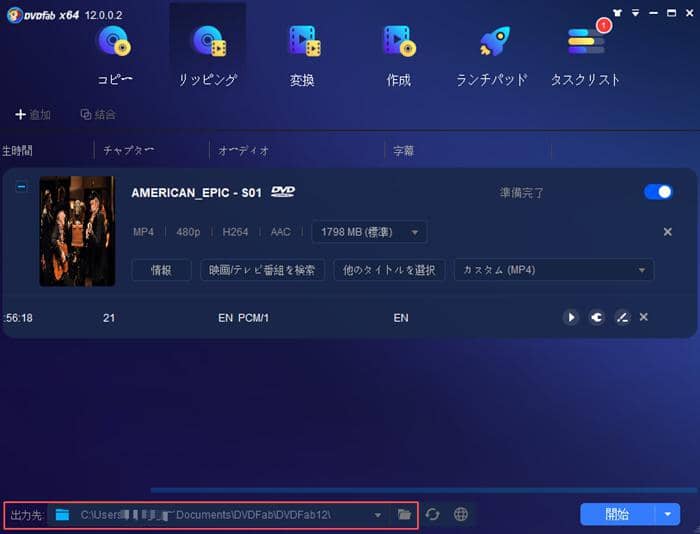Click the DVD disc logo beside title
700x534 pixels.
click(283, 192)
